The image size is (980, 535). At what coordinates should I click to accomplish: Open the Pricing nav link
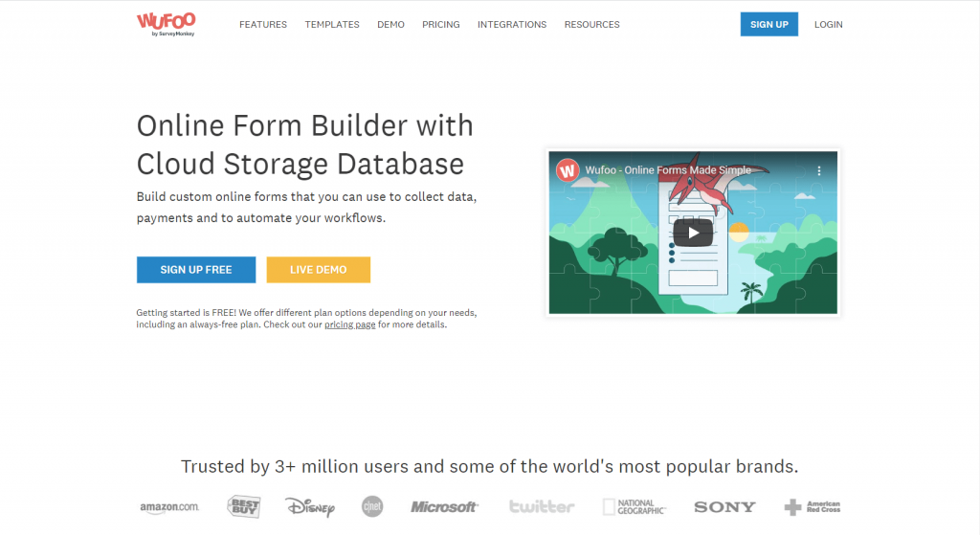click(x=440, y=24)
